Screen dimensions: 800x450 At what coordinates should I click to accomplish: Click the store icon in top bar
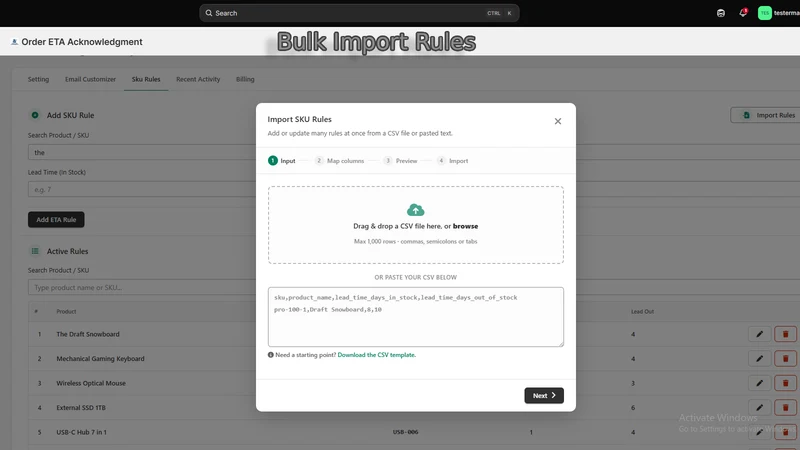(720, 13)
